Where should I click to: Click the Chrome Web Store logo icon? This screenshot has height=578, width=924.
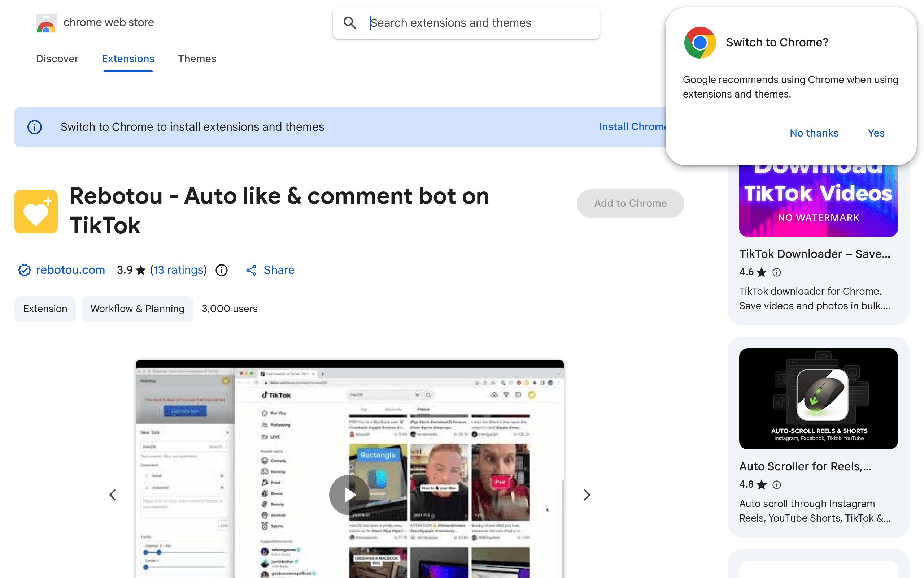pos(46,23)
